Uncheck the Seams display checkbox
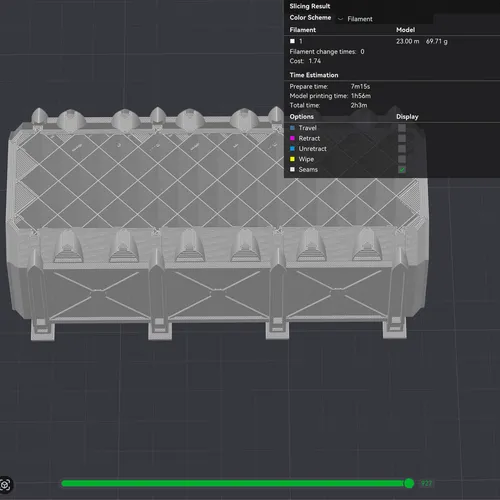 pos(402,170)
